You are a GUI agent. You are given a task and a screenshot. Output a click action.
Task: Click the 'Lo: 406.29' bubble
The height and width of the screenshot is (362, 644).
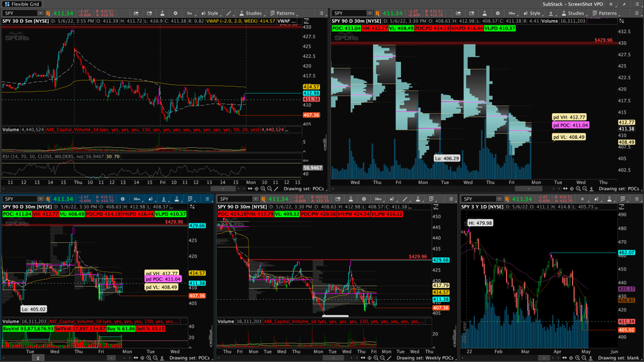[x=447, y=159]
